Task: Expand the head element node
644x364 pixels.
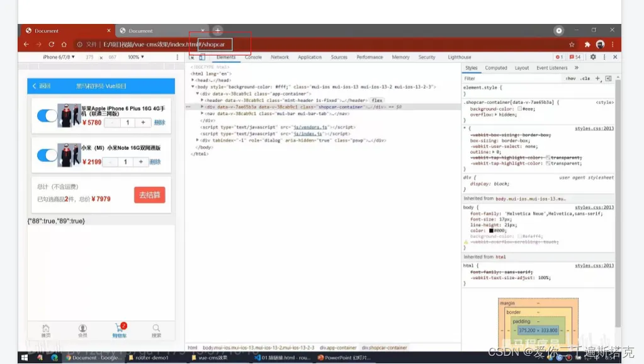Action: click(x=193, y=80)
